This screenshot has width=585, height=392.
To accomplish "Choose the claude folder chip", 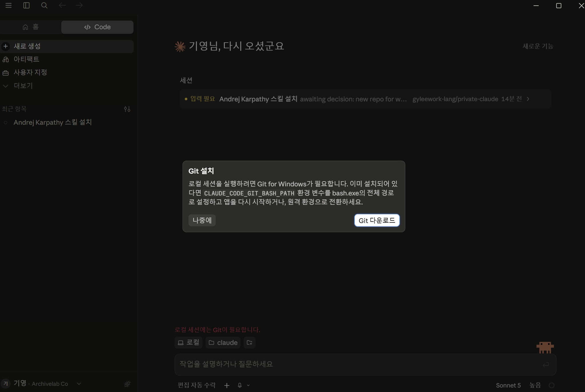I will 223,342.
